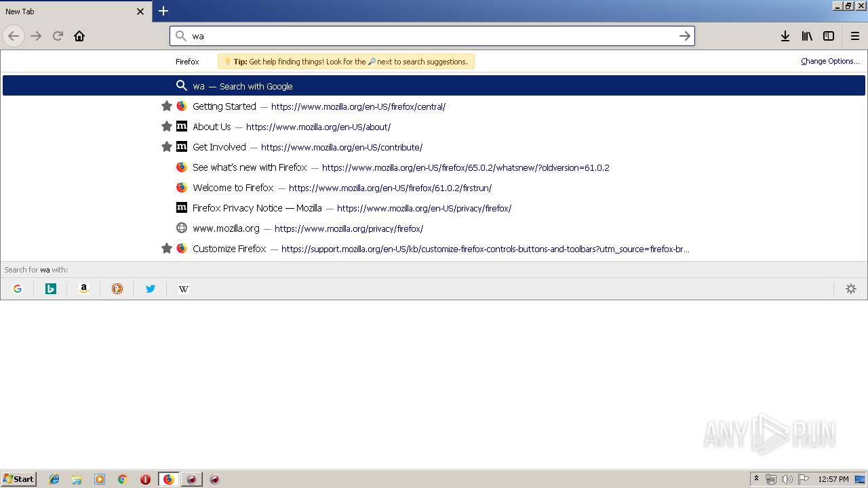Click the 12:57 PM taskbar clock
The height and width of the screenshot is (488, 868).
[x=833, y=479]
